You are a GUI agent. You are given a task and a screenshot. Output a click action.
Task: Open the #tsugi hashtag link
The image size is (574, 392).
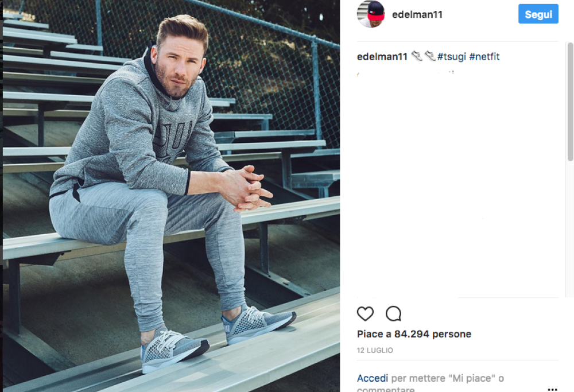[x=452, y=57]
